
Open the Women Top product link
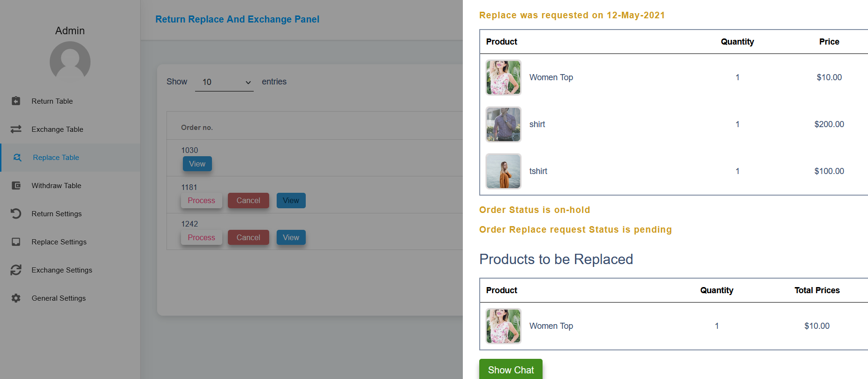click(x=551, y=77)
